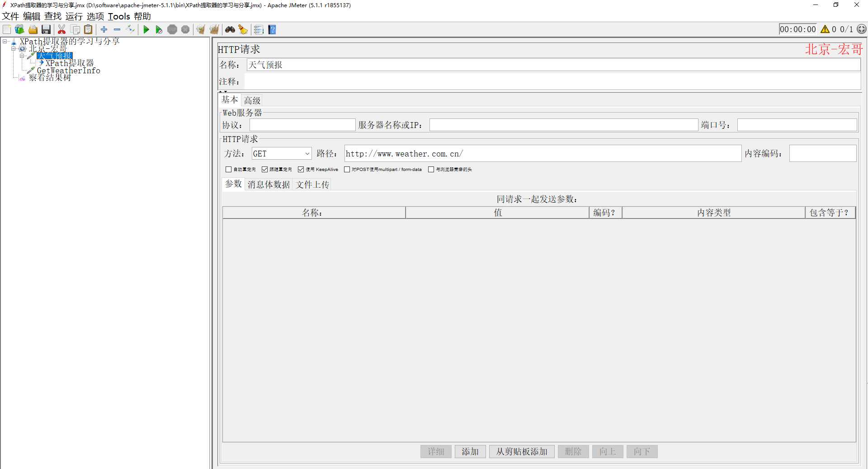Enable the 自动重定向 checkbox
The height and width of the screenshot is (469, 868).
click(x=228, y=169)
